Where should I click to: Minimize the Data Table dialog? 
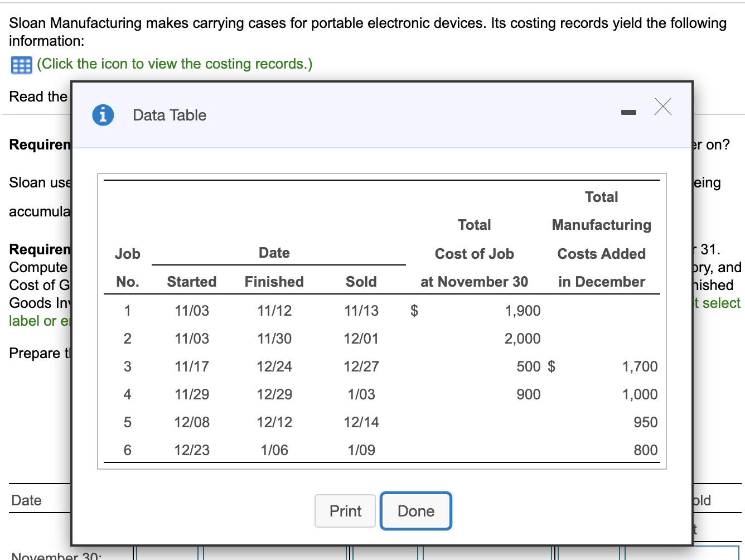pyautogui.click(x=628, y=113)
